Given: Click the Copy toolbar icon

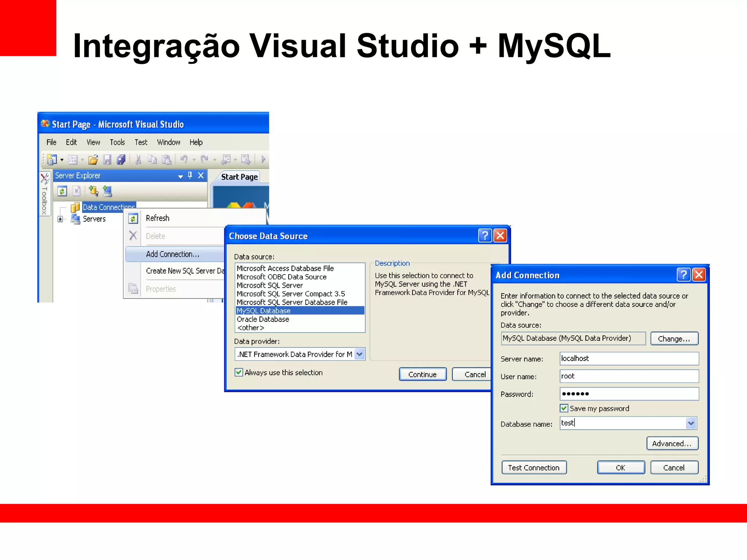Looking at the screenshot, I should pos(152,159).
